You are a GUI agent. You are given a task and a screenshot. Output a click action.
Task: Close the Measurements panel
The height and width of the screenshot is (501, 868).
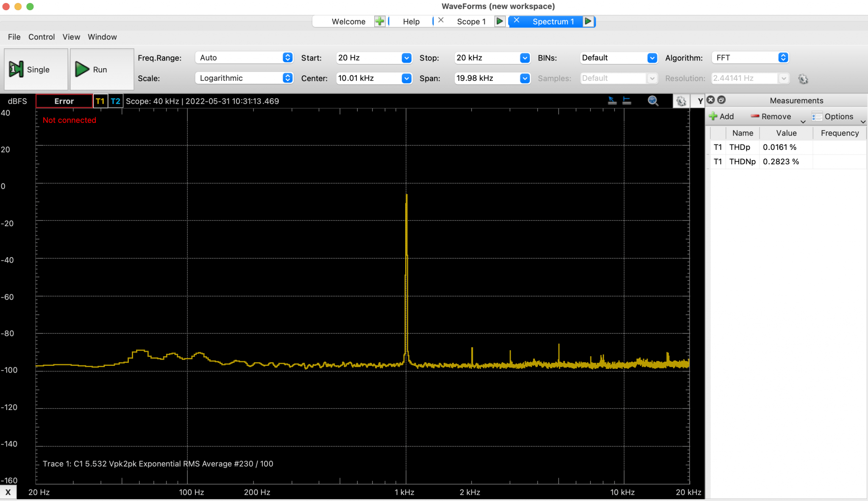click(x=711, y=100)
